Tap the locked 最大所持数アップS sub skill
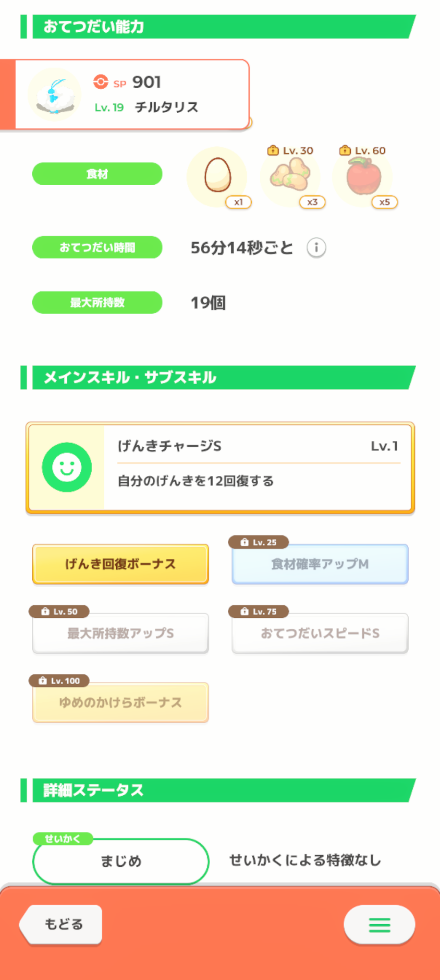440x980 pixels. pos(121,633)
